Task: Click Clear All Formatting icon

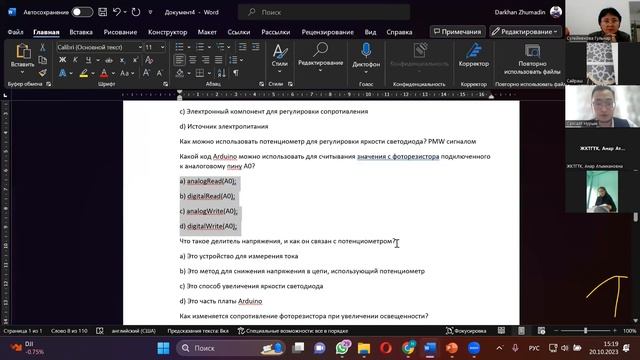Action: (x=149, y=60)
